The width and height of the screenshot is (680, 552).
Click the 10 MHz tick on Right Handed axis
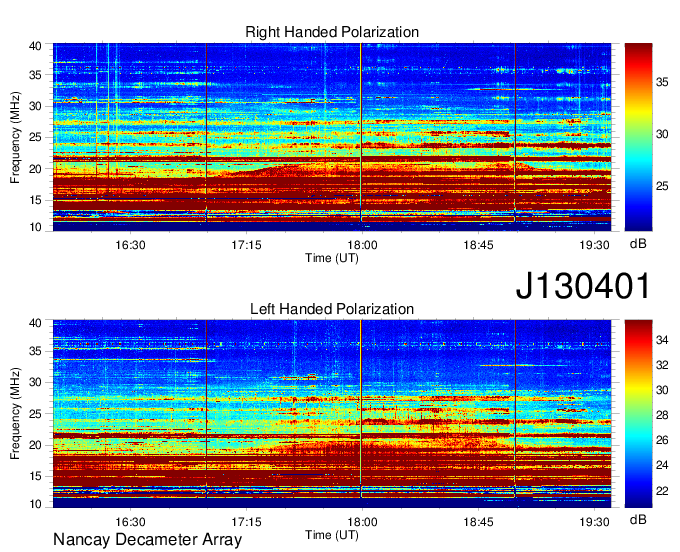click(35, 227)
